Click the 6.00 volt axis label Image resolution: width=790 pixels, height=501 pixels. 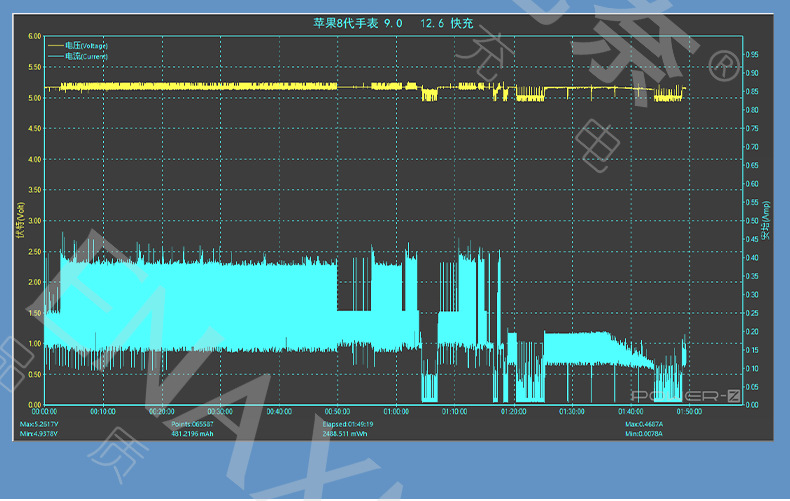click(x=35, y=36)
